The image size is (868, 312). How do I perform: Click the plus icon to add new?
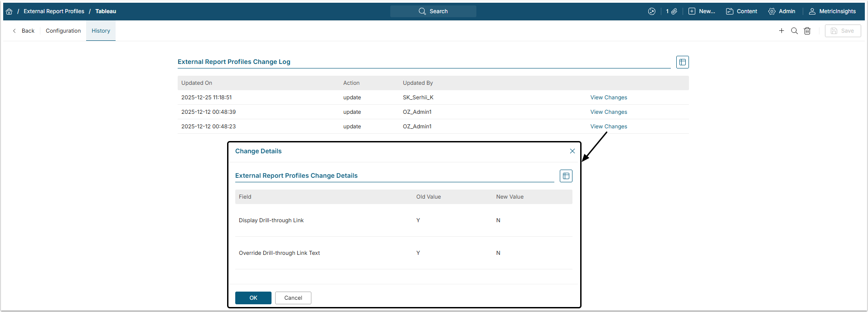point(781,31)
